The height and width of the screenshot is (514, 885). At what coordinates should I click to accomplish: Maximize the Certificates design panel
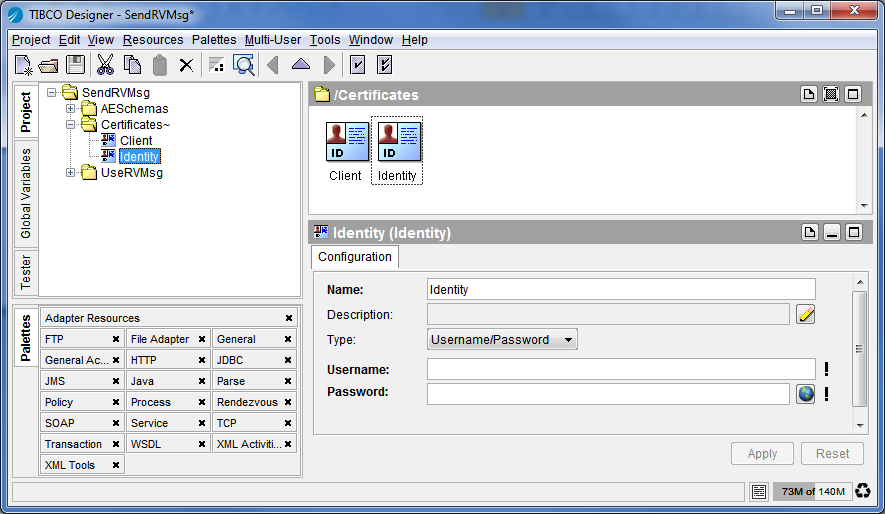click(853, 94)
